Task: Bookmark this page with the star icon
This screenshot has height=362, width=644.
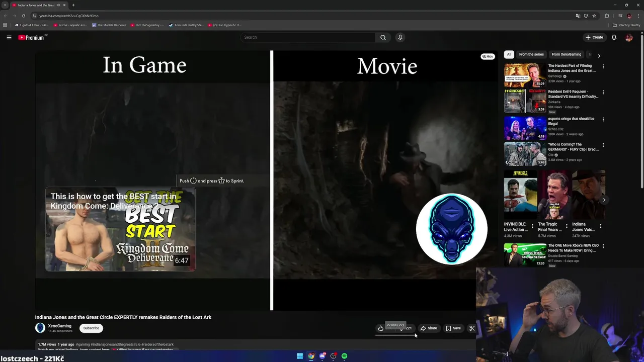Action: pyautogui.click(x=594, y=16)
